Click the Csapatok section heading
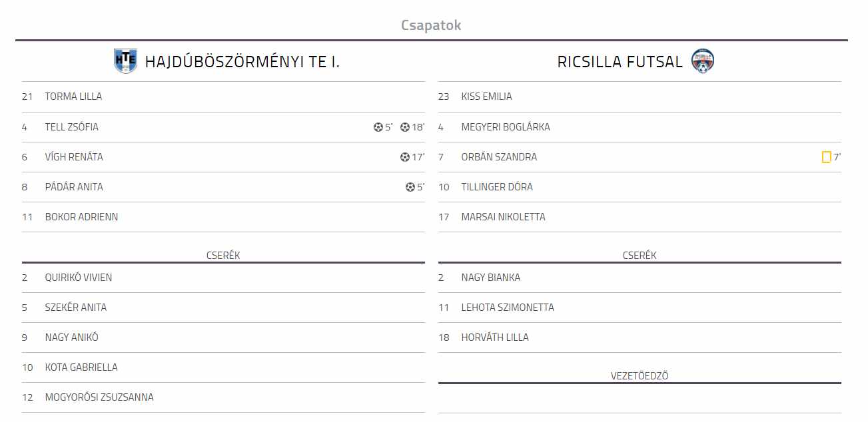This screenshot has width=868, height=422. pyautogui.click(x=431, y=25)
